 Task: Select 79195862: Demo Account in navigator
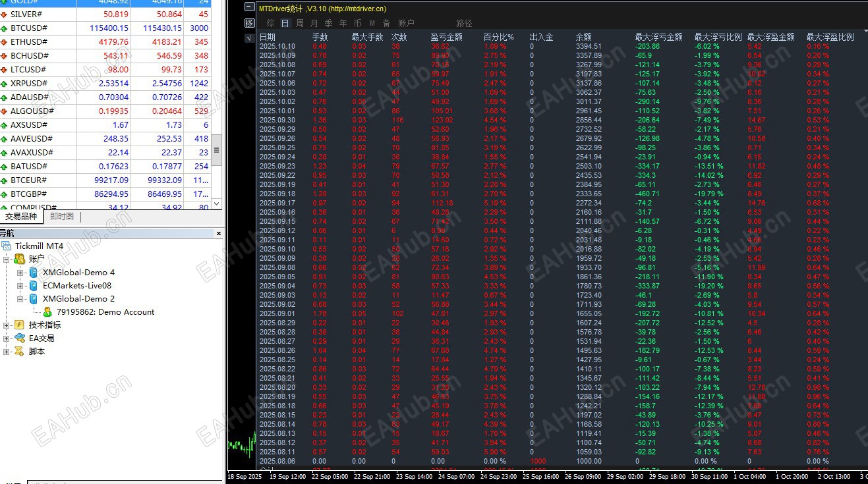[x=105, y=312]
